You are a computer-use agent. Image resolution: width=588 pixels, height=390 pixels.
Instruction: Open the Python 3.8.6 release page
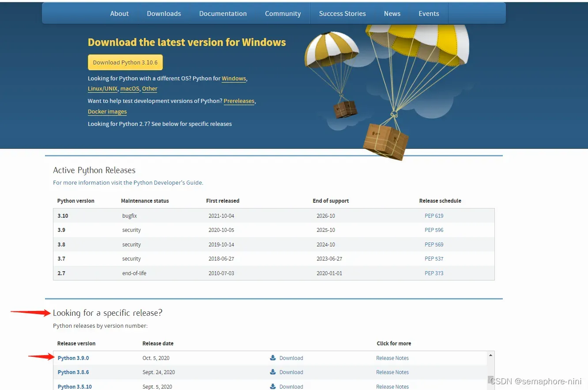[x=73, y=372]
